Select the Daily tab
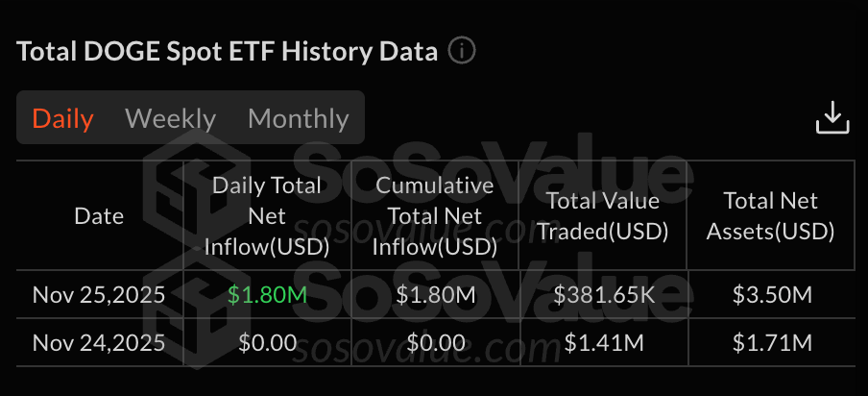 [62, 118]
